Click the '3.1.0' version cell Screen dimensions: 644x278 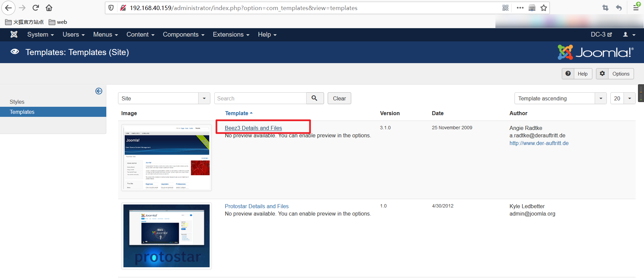coord(385,128)
